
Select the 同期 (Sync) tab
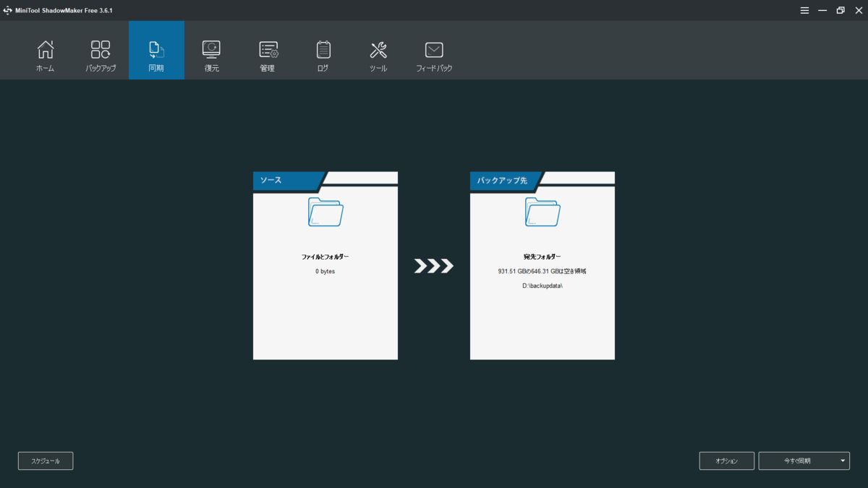pos(156,51)
